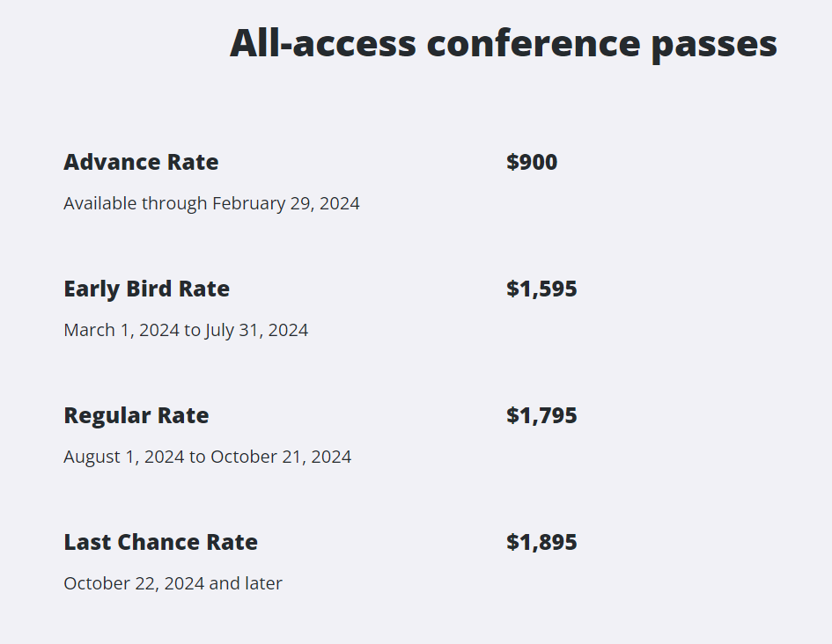
Task: Click 'October 21, 2024' end date
Action: [x=281, y=457]
